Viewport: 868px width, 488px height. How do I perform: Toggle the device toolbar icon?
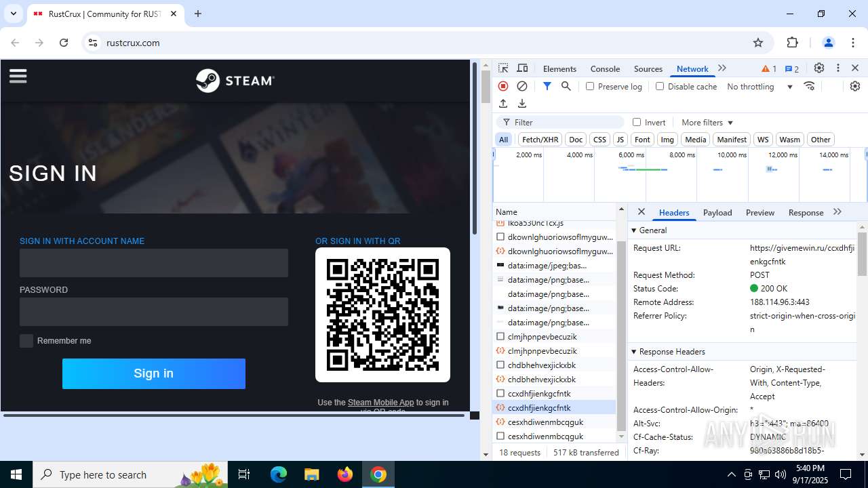pyautogui.click(x=522, y=68)
